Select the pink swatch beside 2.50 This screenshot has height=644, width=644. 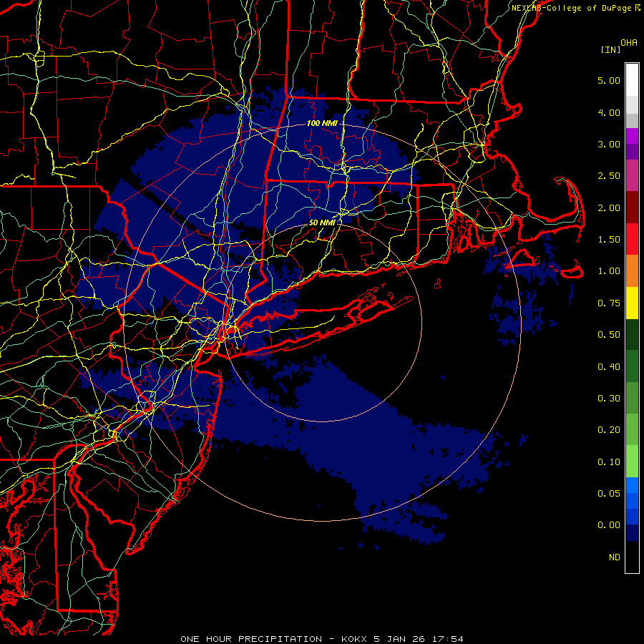[x=632, y=176]
